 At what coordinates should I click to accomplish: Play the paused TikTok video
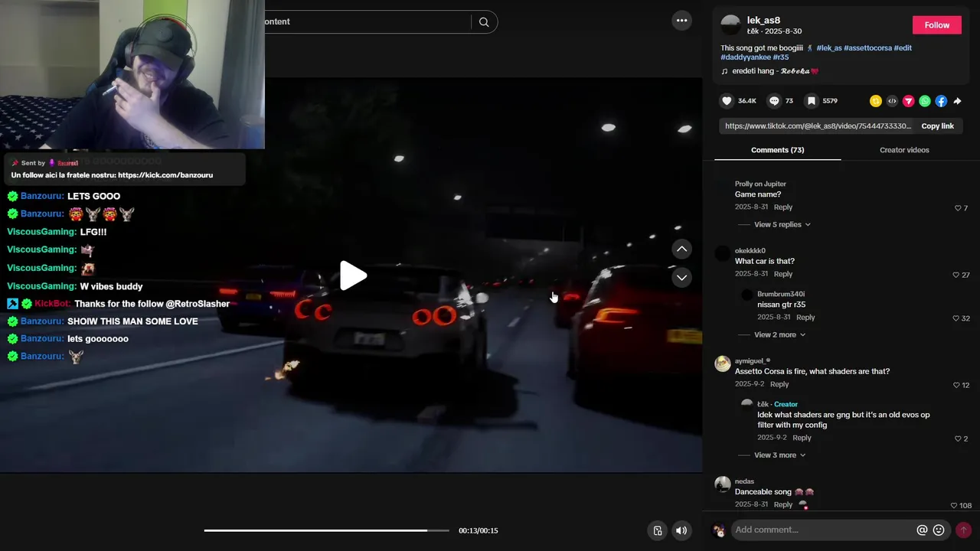coord(353,276)
